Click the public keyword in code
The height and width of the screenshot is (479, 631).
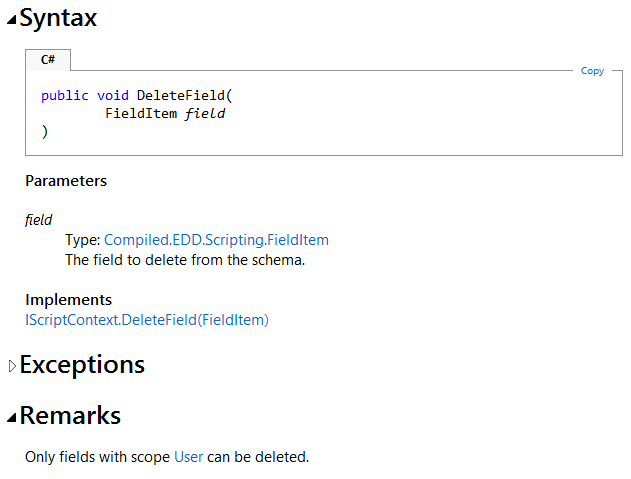point(65,96)
